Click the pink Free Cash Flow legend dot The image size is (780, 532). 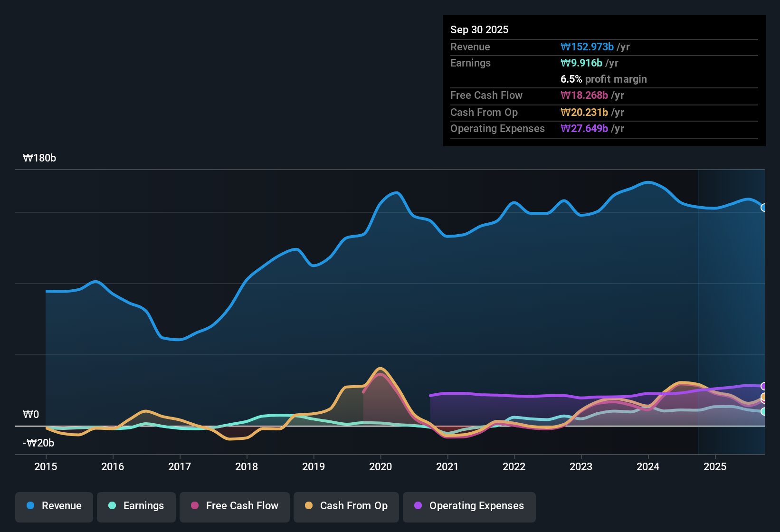click(195, 506)
